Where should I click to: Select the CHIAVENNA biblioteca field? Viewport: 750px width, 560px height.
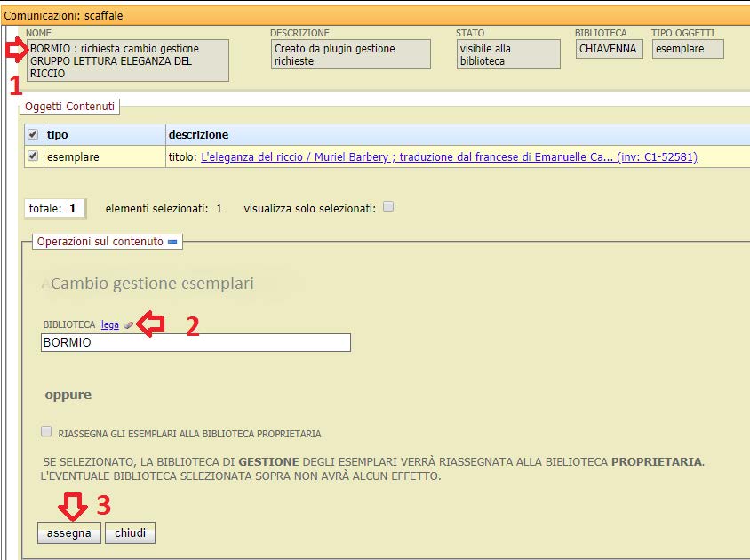(x=609, y=49)
